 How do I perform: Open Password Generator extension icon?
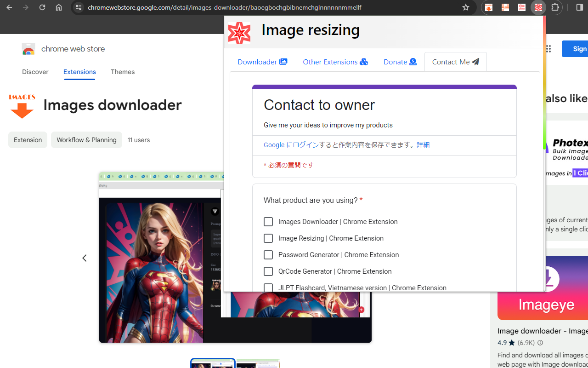(522, 7)
